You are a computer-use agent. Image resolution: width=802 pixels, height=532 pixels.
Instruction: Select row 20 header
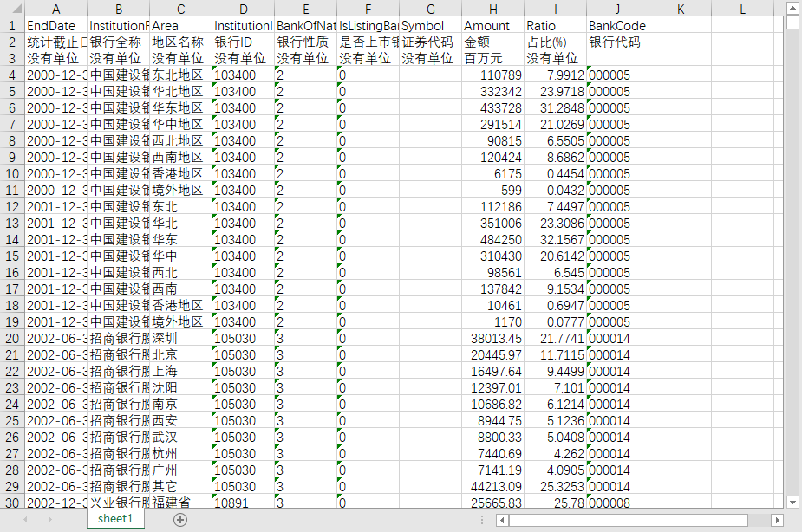[x=12, y=338]
